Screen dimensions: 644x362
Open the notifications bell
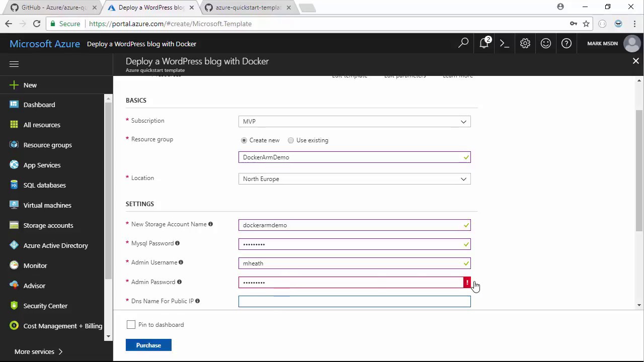tap(485, 43)
